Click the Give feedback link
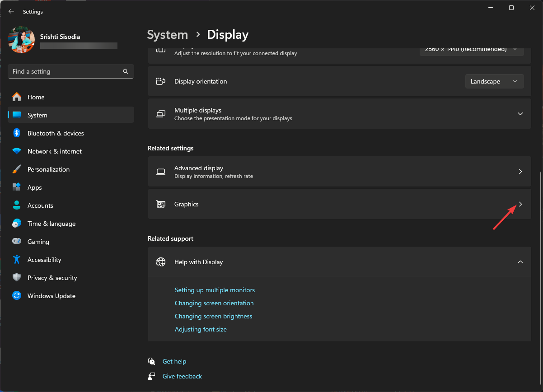 (x=182, y=376)
